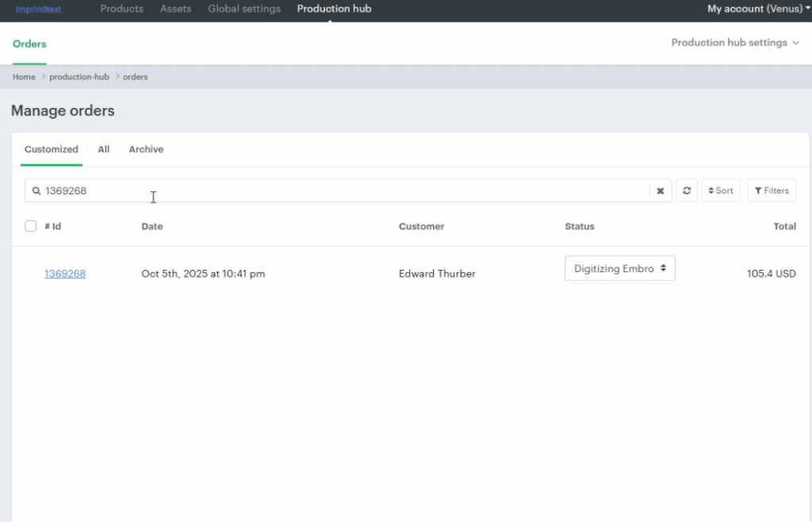Switch to the Archive tab
812x522 pixels.
(146, 149)
